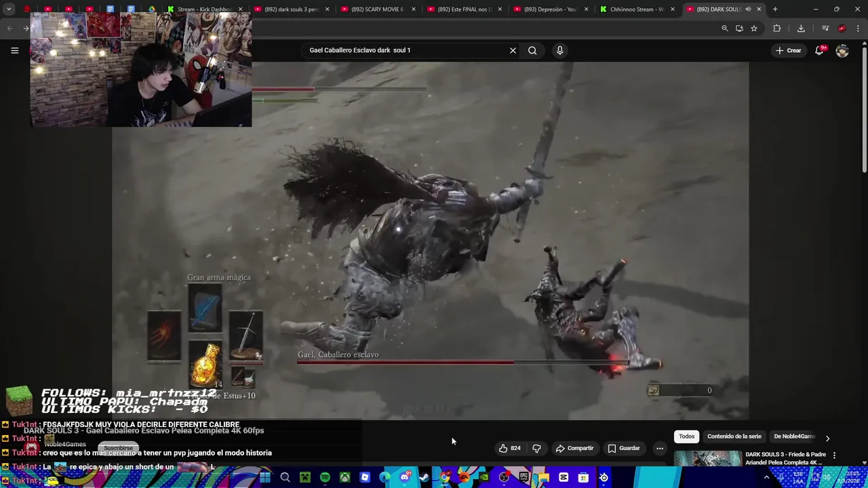The height and width of the screenshot is (488, 868).
Task: Switch to Depresión YouTube tab
Action: click(x=552, y=9)
